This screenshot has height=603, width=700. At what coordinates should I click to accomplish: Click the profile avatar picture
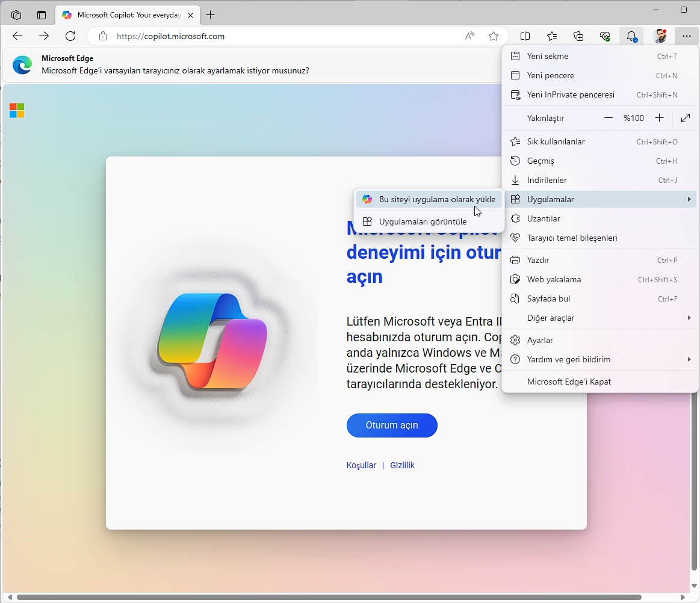660,36
